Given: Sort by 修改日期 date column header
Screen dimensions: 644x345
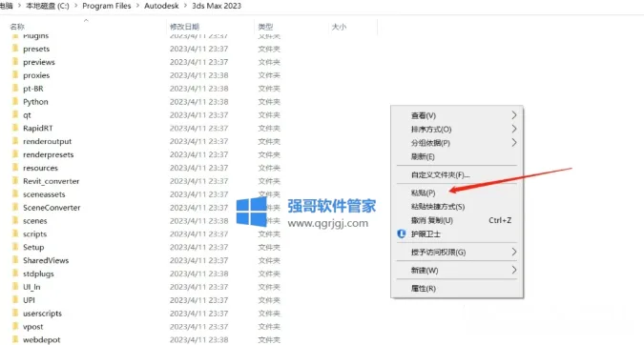Looking at the screenshot, I should 184,27.
